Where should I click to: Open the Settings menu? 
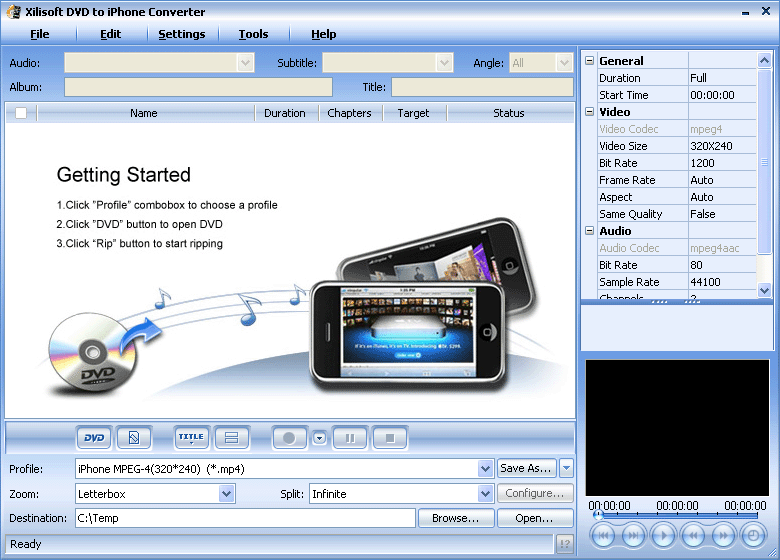point(182,34)
